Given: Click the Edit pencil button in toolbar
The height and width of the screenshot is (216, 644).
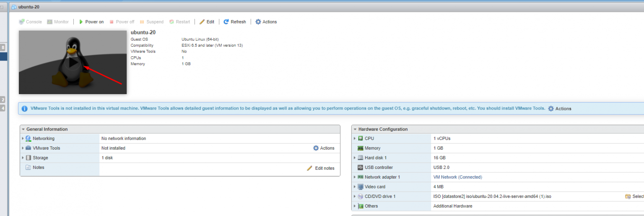Looking at the screenshot, I should 207,22.
